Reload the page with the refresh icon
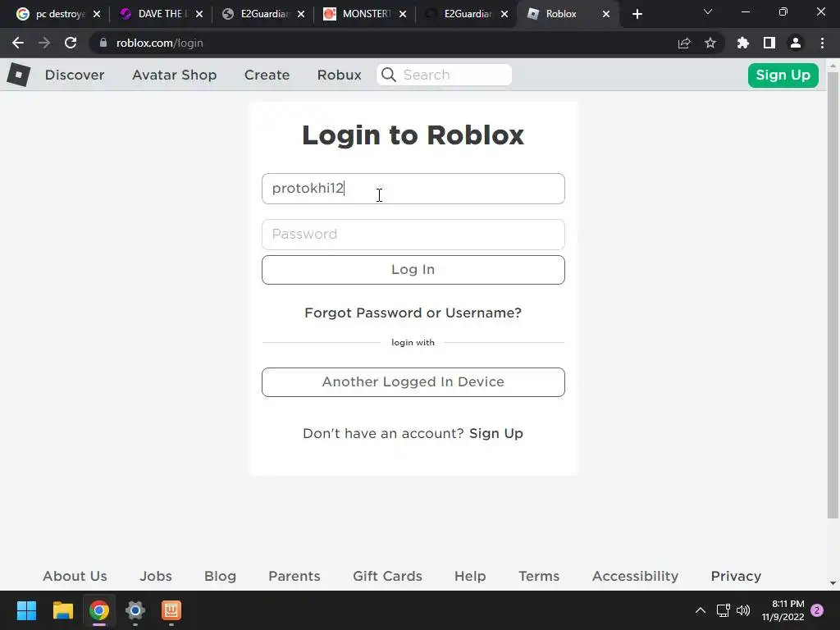 pos(71,43)
